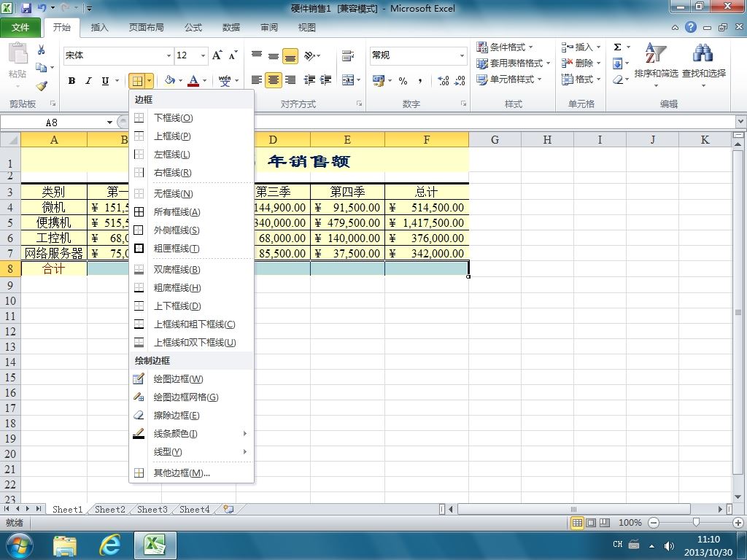Image resolution: width=747 pixels, height=560 pixels.
Task: Open the font name dropdown 宋体
Action: point(169,55)
